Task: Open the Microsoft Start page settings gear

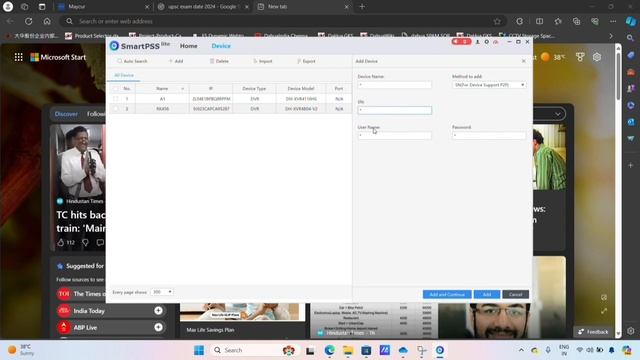Action: [x=597, y=57]
